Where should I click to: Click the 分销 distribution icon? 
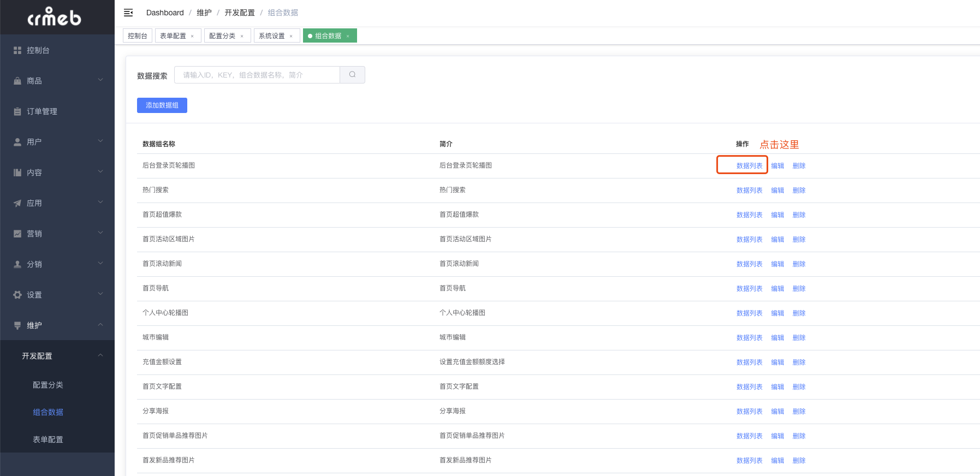coord(17,264)
